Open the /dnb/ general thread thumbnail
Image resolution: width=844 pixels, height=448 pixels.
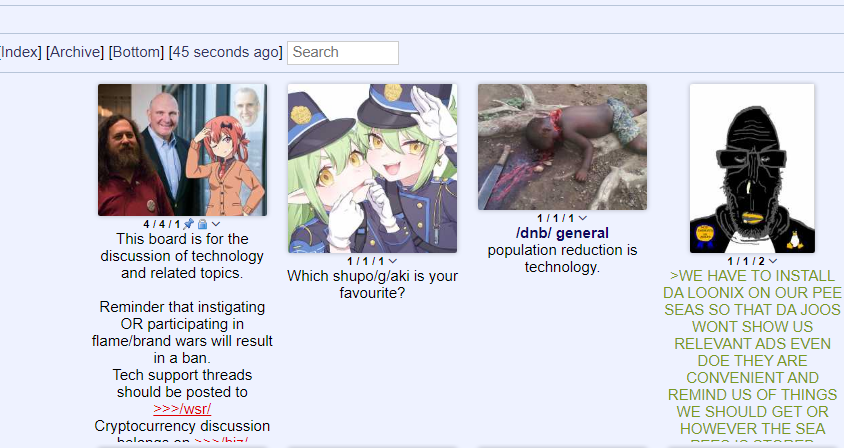(x=562, y=146)
